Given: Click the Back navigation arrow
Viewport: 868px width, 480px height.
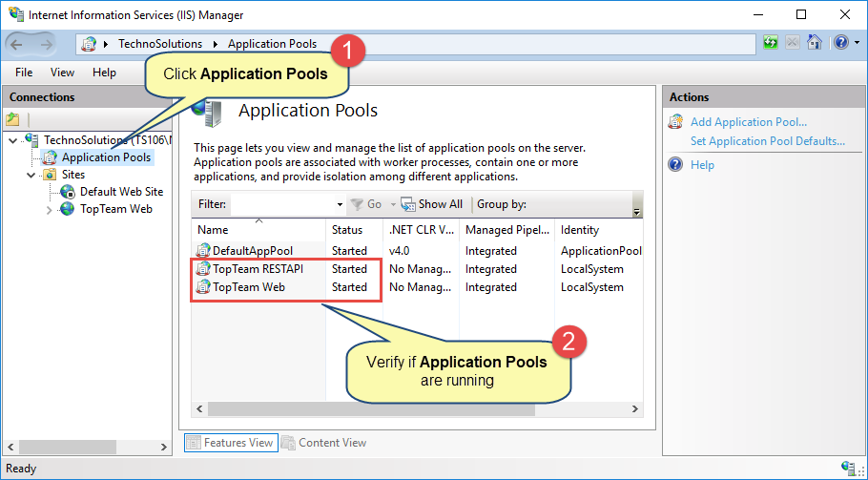Looking at the screenshot, I should pos(17,44).
